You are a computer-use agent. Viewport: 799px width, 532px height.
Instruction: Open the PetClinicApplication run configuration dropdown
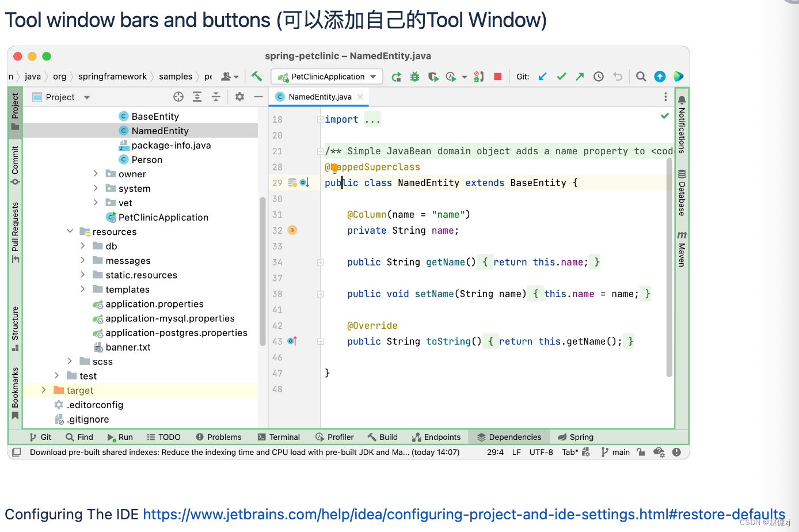point(327,77)
